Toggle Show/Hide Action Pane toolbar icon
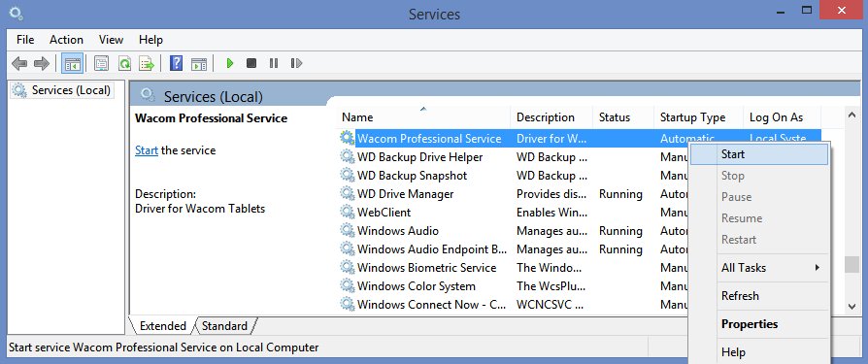 199,64
